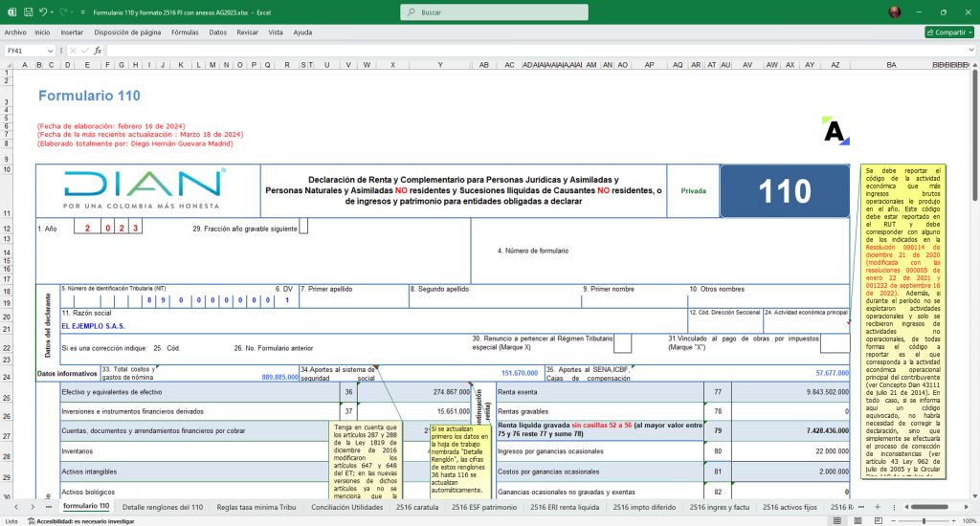980x526 pixels.
Task: Switch to Page Break Preview icon
Action: (x=879, y=521)
